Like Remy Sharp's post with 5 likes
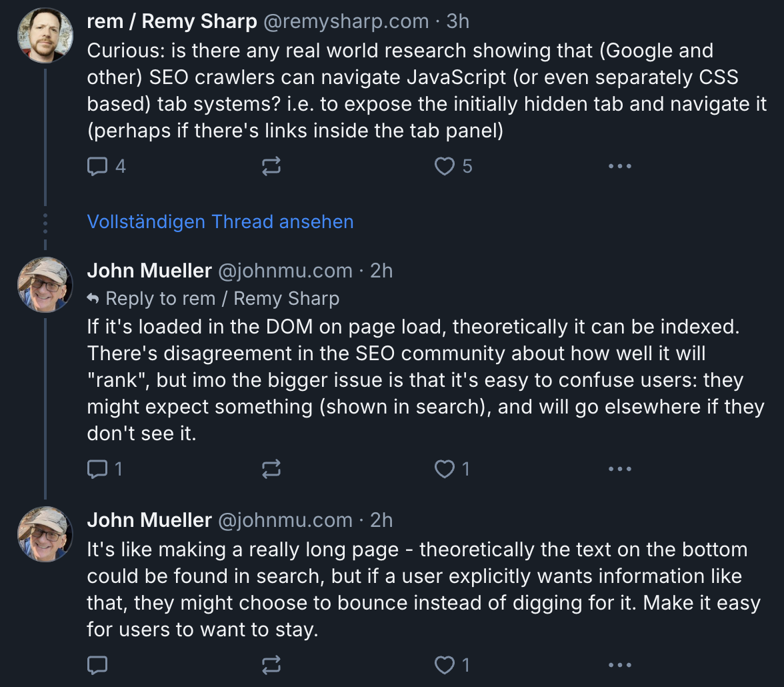Viewport: 784px width, 687px height. 444,166
